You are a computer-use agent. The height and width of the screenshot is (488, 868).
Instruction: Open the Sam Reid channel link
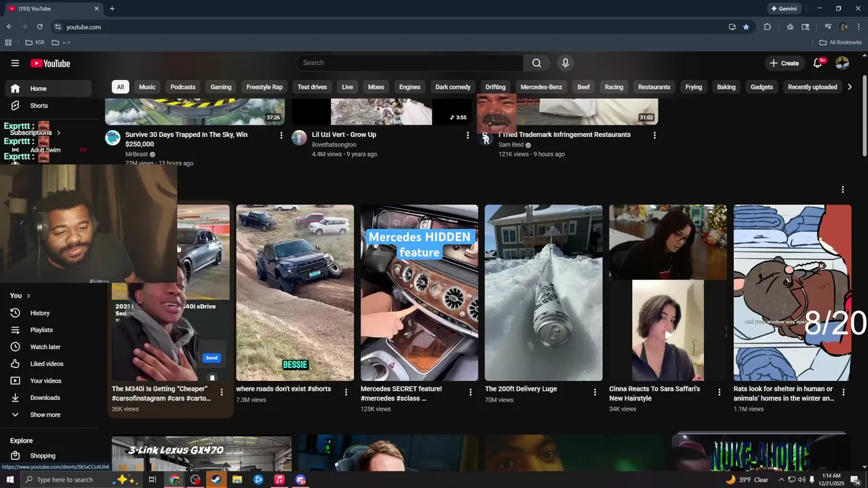[x=511, y=145]
